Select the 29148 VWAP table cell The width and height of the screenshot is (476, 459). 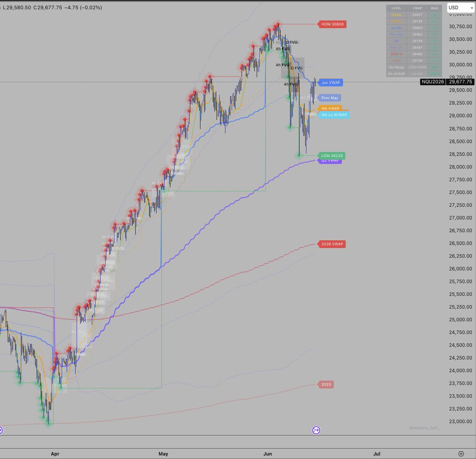click(x=417, y=21)
